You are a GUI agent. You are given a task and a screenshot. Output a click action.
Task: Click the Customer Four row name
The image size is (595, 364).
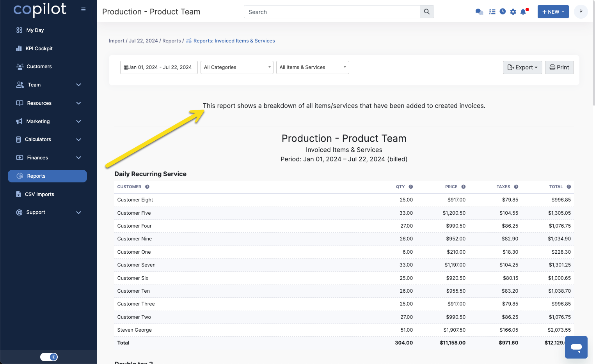coord(134,226)
